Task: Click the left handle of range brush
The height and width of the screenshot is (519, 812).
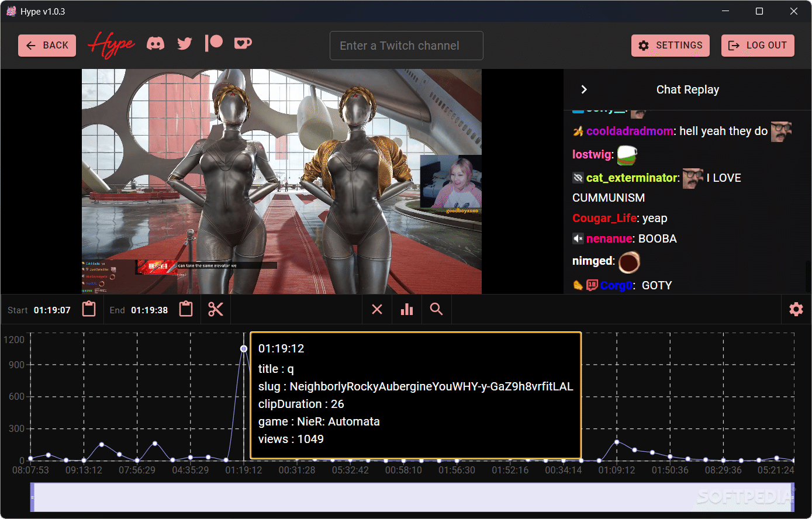Action: 32,497
